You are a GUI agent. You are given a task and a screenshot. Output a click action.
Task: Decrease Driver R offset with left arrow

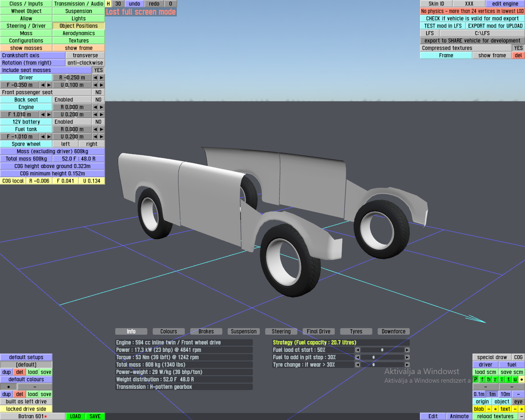tap(95, 78)
